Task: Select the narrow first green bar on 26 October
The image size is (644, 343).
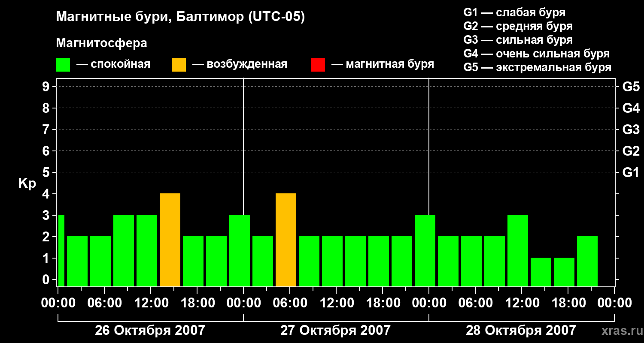Action: tap(61, 250)
